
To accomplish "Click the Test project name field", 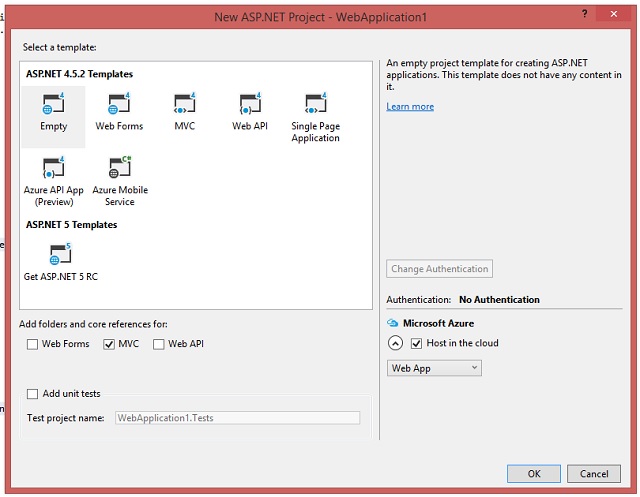I will tap(237, 418).
